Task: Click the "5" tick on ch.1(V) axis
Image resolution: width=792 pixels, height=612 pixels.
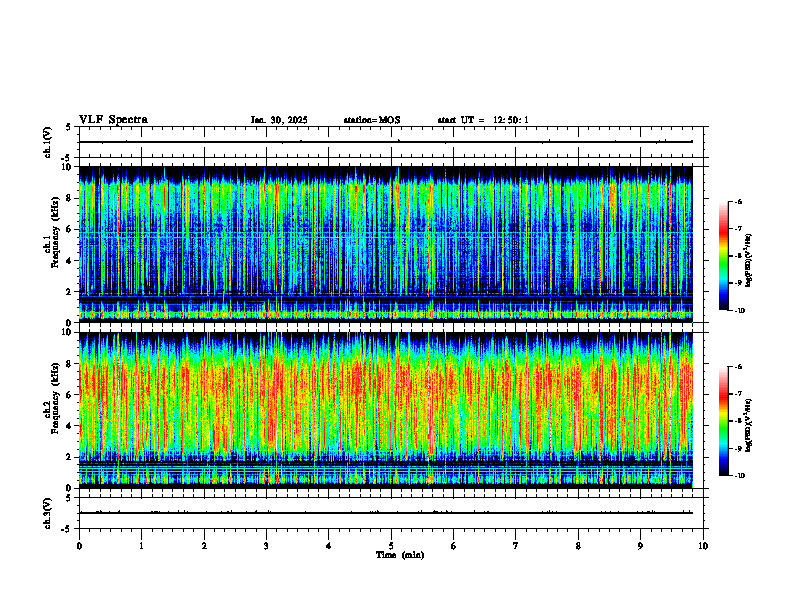Action: [x=68, y=127]
